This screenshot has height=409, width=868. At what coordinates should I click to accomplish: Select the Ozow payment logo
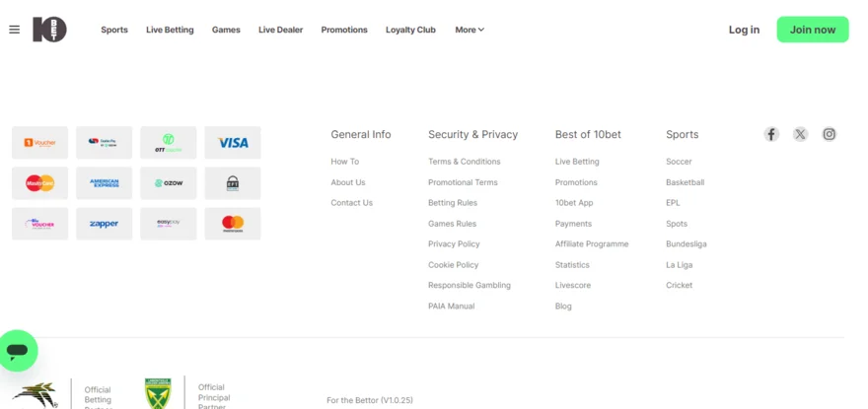pyautogui.click(x=169, y=183)
